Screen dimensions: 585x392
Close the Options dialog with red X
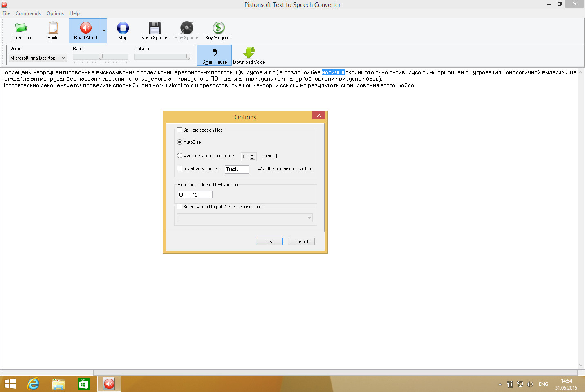click(x=319, y=116)
